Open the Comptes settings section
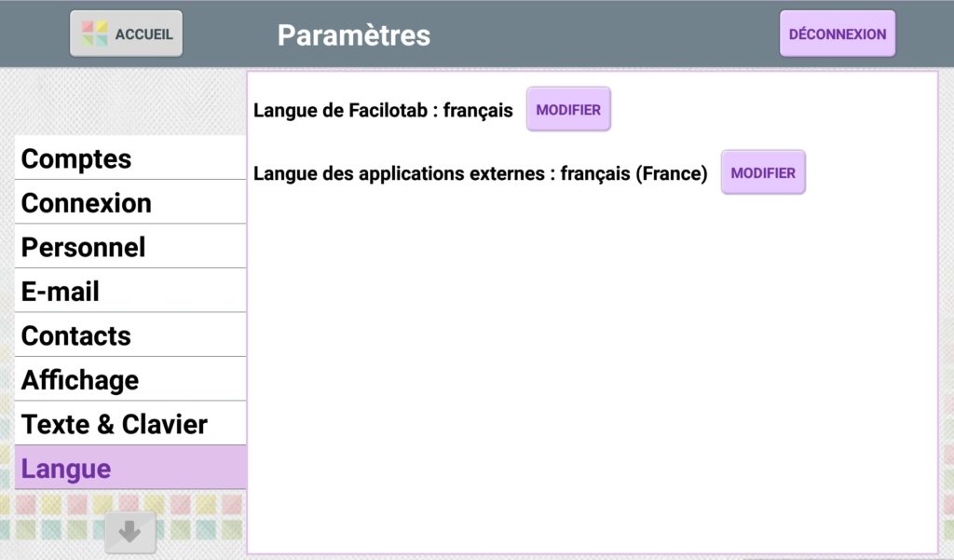 (130, 158)
